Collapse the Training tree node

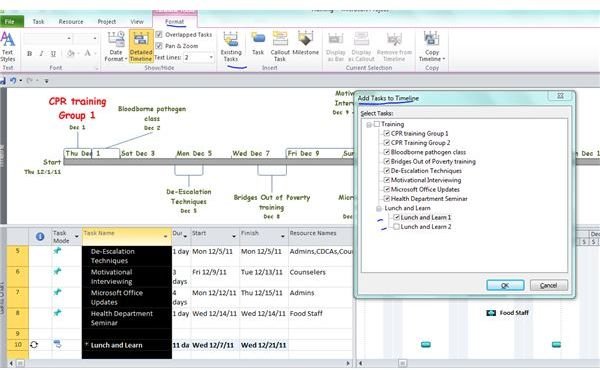[x=369, y=125]
